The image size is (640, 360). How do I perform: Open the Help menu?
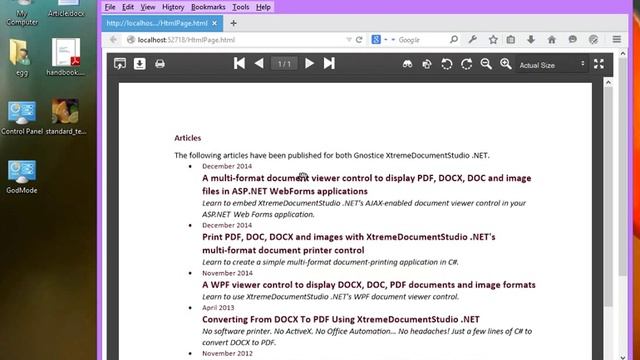263,7
